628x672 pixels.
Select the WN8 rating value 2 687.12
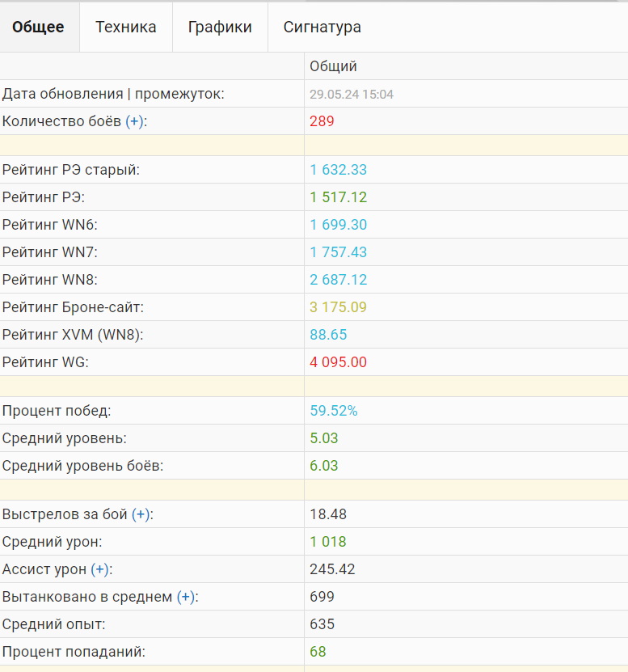coord(338,280)
